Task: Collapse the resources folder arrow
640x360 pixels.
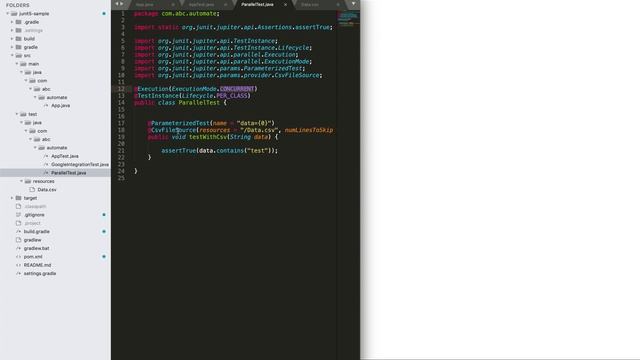Action: pyautogui.click(x=21, y=181)
